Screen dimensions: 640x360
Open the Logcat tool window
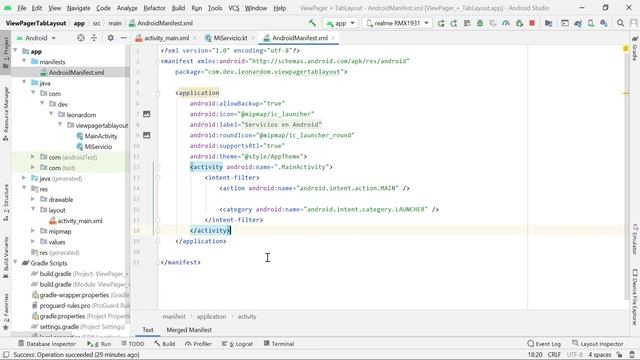point(237,344)
